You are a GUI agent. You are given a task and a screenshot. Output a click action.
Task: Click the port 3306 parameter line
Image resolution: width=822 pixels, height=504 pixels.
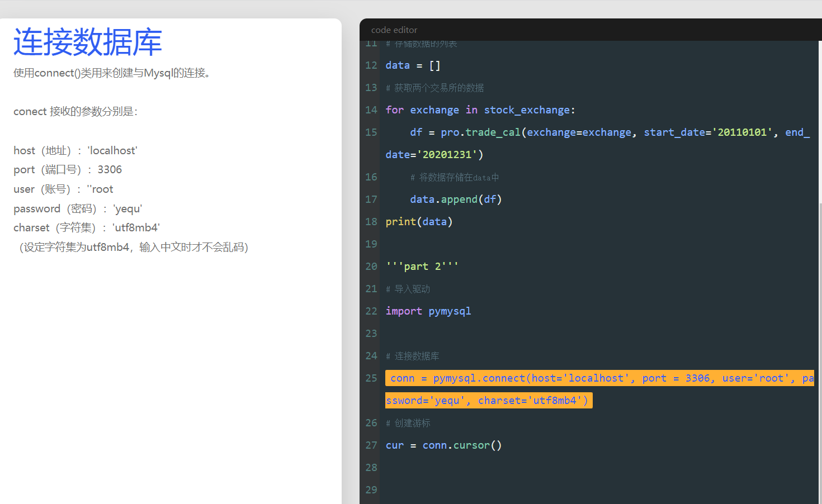pos(68,169)
